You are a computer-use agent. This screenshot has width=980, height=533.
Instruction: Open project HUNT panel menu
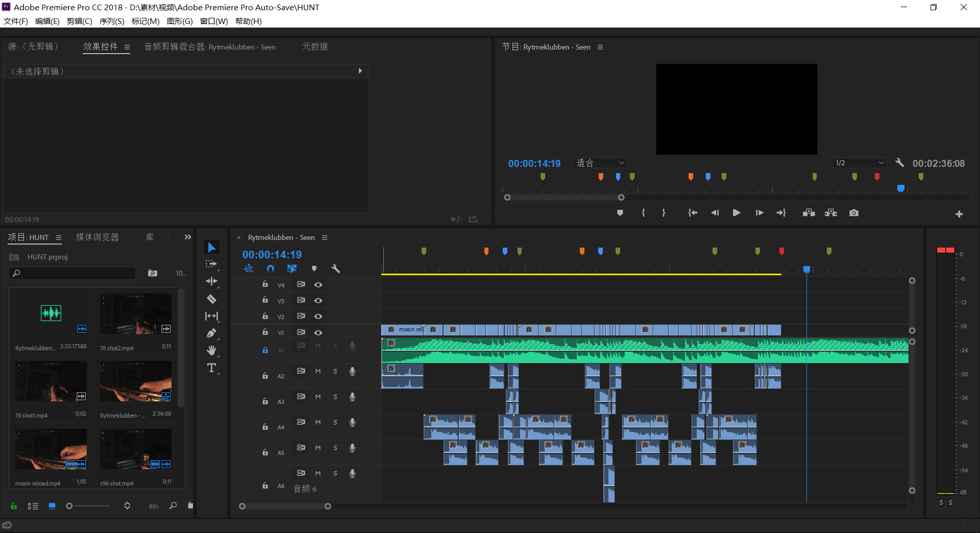pos(59,238)
